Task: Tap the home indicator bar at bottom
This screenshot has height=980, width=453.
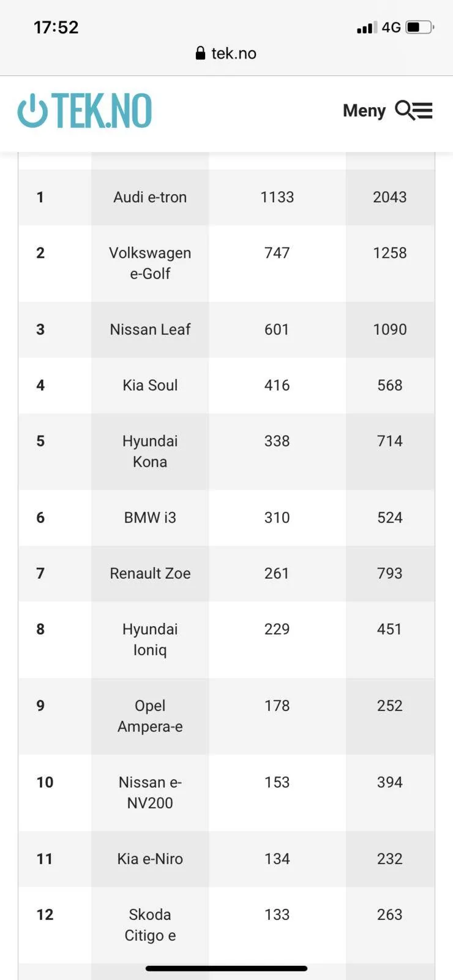Action: point(226,968)
